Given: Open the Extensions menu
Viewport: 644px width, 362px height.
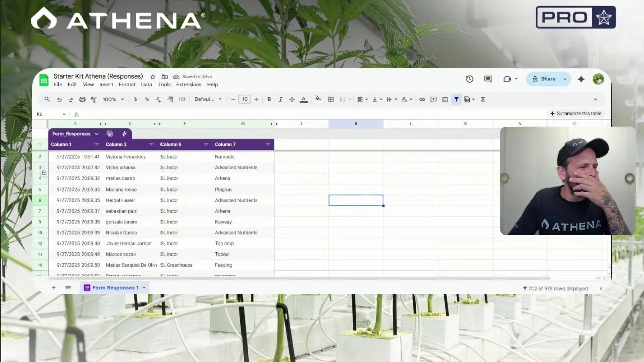Looking at the screenshot, I should coord(189,85).
